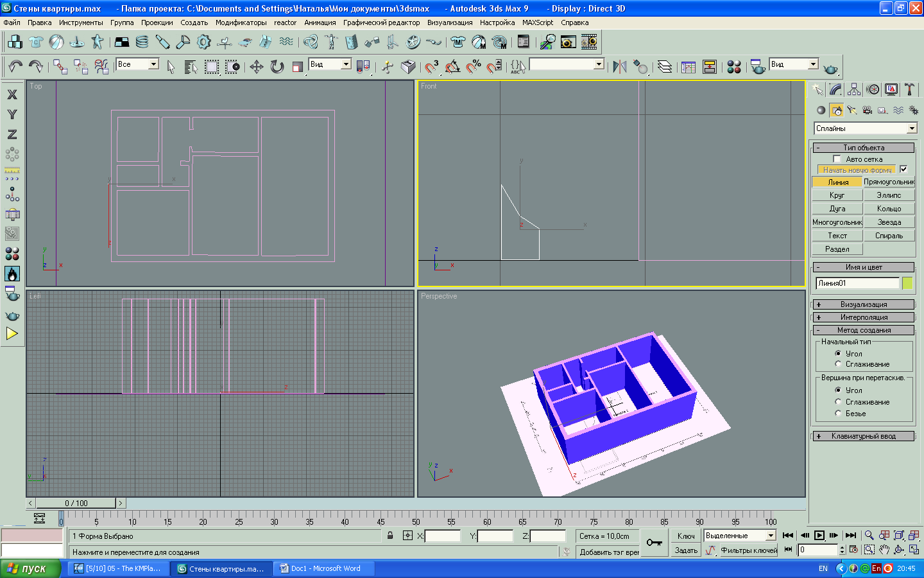Expand the 'Интерполяция' rollout
Image resolution: width=924 pixels, height=578 pixels.
pyautogui.click(x=864, y=317)
